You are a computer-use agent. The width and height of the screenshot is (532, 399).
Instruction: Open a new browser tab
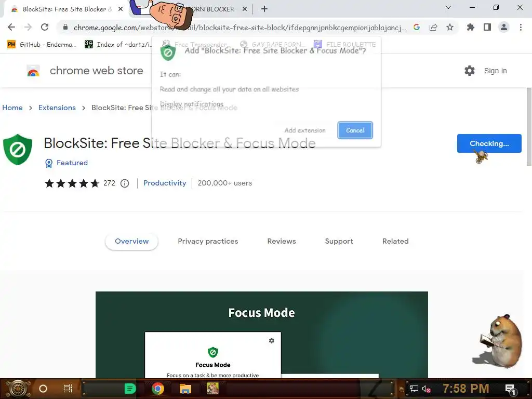(x=264, y=9)
